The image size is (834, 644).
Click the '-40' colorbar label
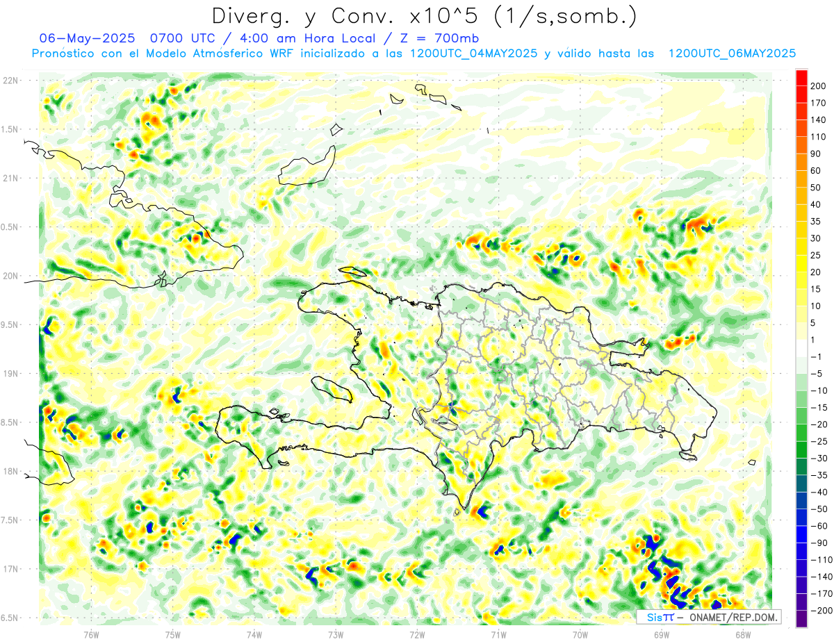pyautogui.click(x=819, y=492)
